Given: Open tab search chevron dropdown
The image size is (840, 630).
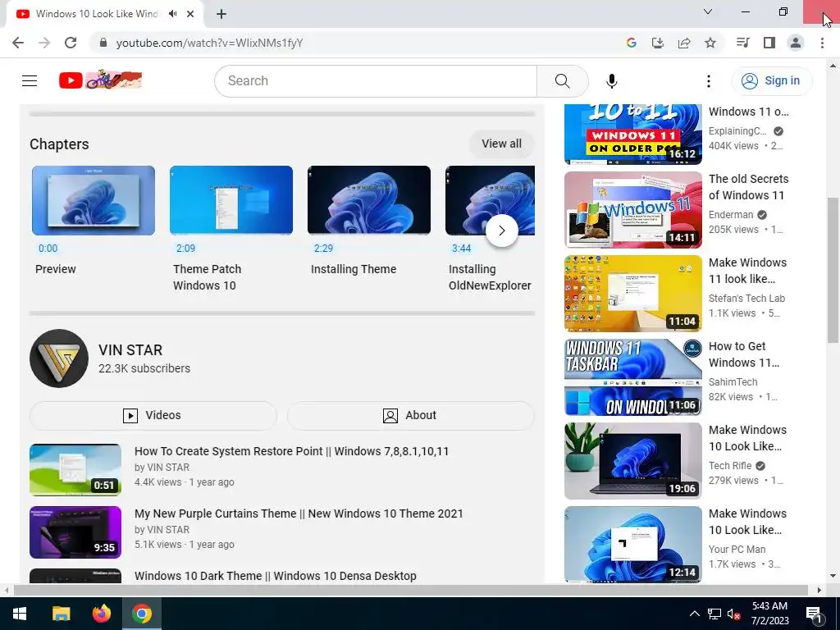Looking at the screenshot, I should coord(708,11).
